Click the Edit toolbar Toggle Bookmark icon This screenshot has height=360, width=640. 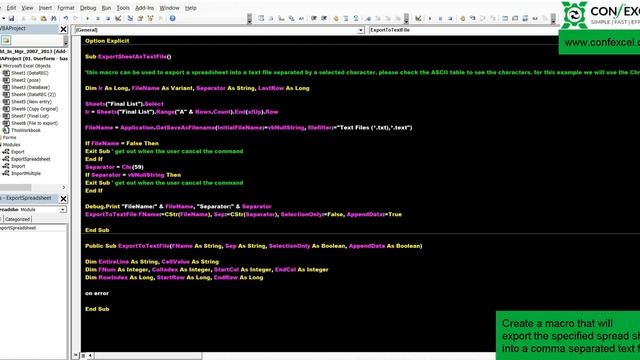point(368,18)
